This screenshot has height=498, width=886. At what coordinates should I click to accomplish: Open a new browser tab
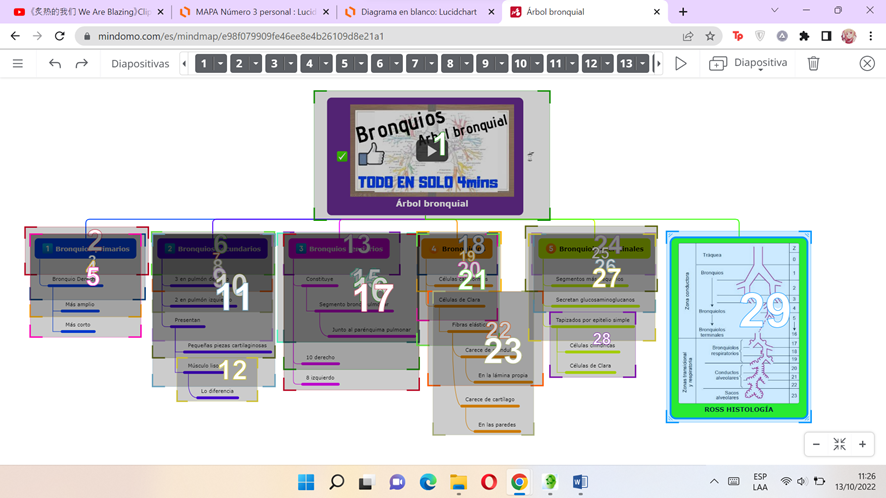683,12
